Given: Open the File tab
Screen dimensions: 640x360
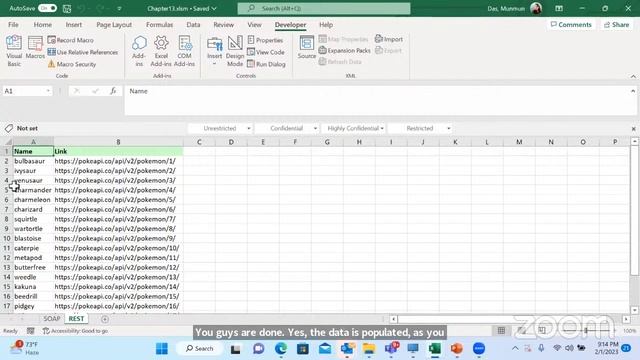Looking at the screenshot, I should pyautogui.click(x=13, y=24).
